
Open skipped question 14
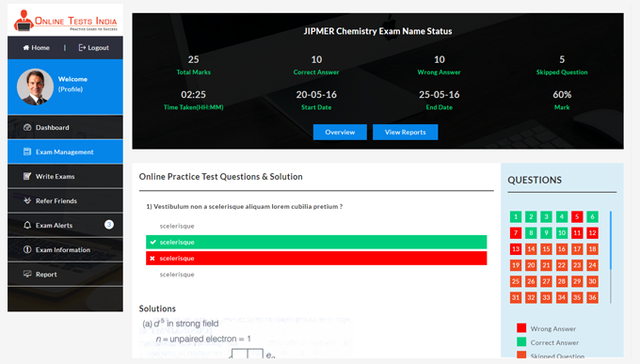click(531, 249)
